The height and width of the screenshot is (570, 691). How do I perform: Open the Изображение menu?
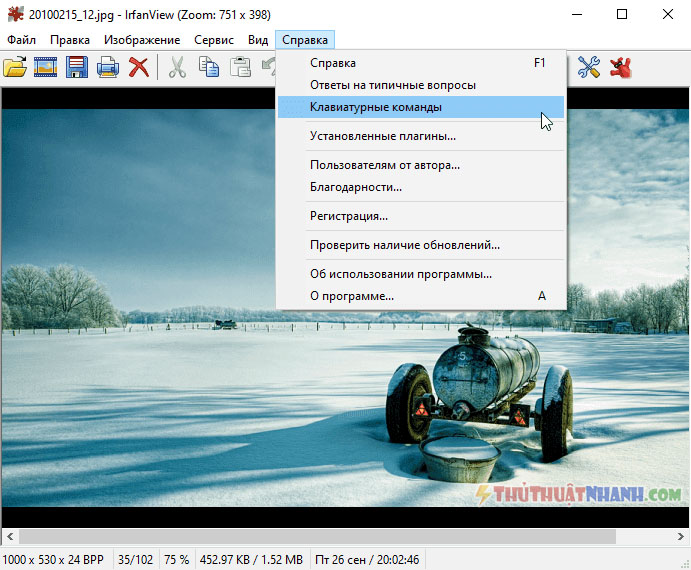[142, 40]
